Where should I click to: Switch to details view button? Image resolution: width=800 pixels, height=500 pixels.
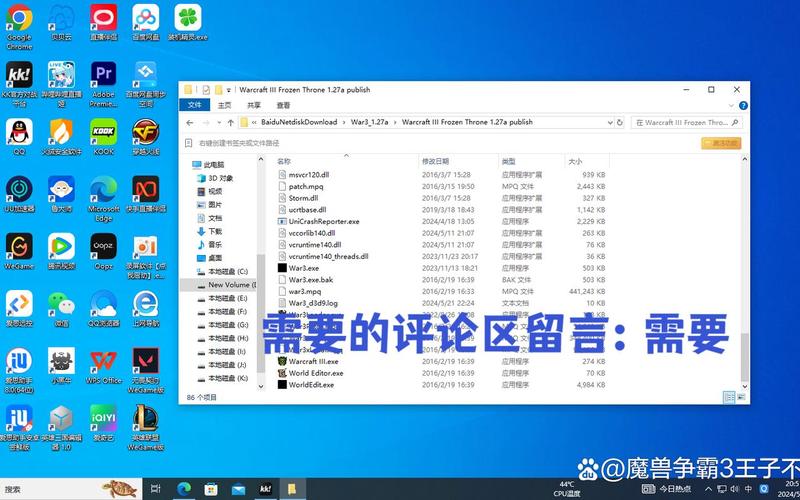pyautogui.click(x=729, y=397)
